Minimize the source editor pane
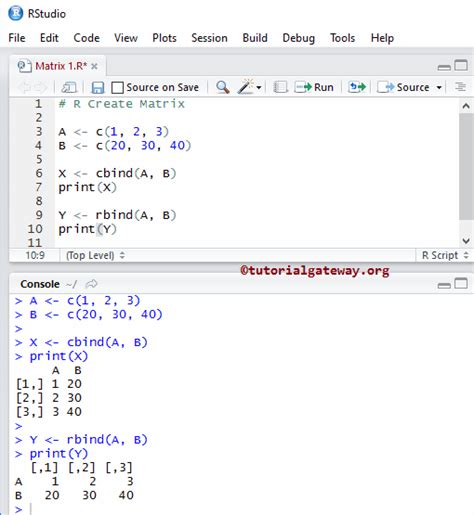Screen dimensions: 474x515 point(444,68)
